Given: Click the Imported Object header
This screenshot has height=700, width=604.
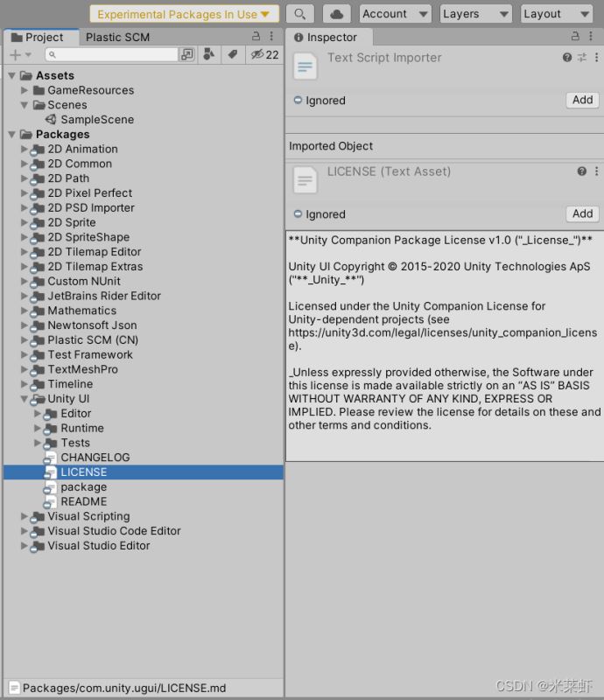Looking at the screenshot, I should [x=331, y=146].
